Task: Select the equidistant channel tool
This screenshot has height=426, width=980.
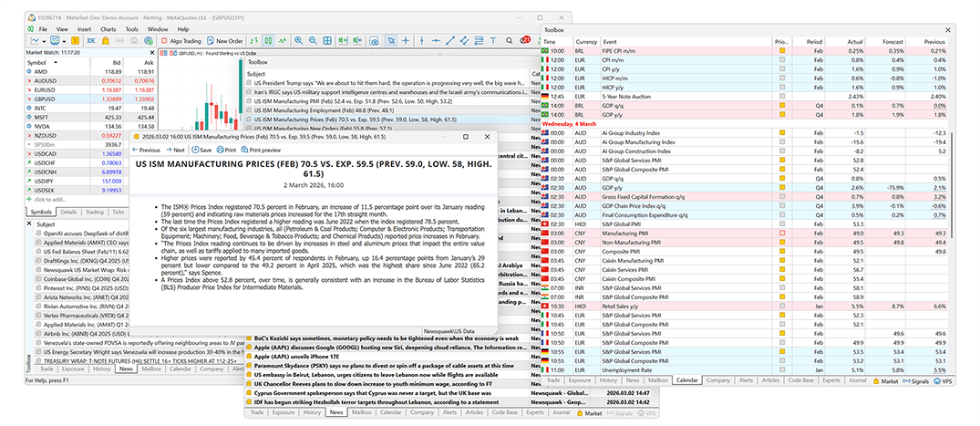Action: coord(465,41)
